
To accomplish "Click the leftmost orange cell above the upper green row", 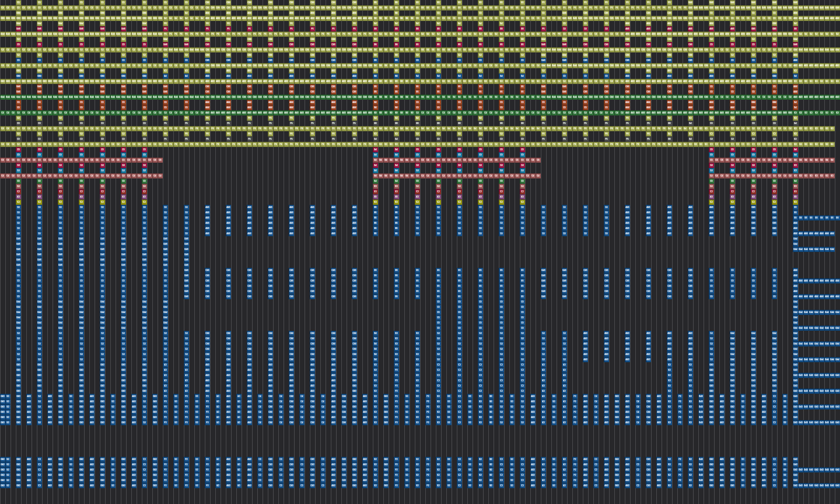I will 18,87.
